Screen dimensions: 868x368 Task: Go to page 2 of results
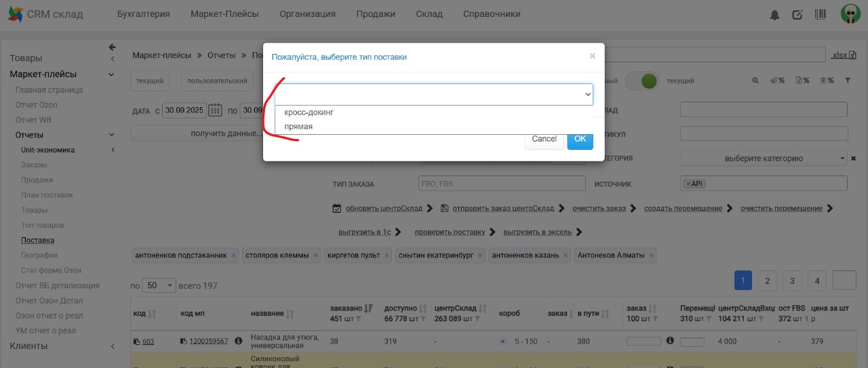(x=767, y=281)
